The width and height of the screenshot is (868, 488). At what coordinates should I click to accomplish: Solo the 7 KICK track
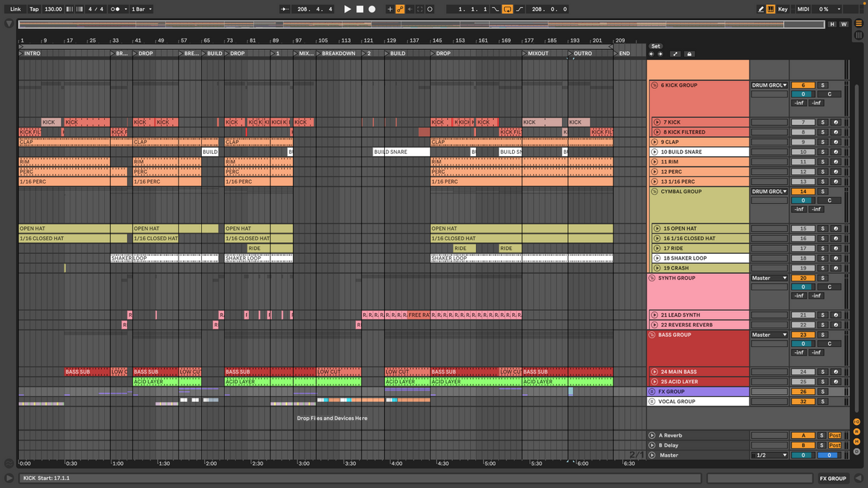[x=822, y=122]
